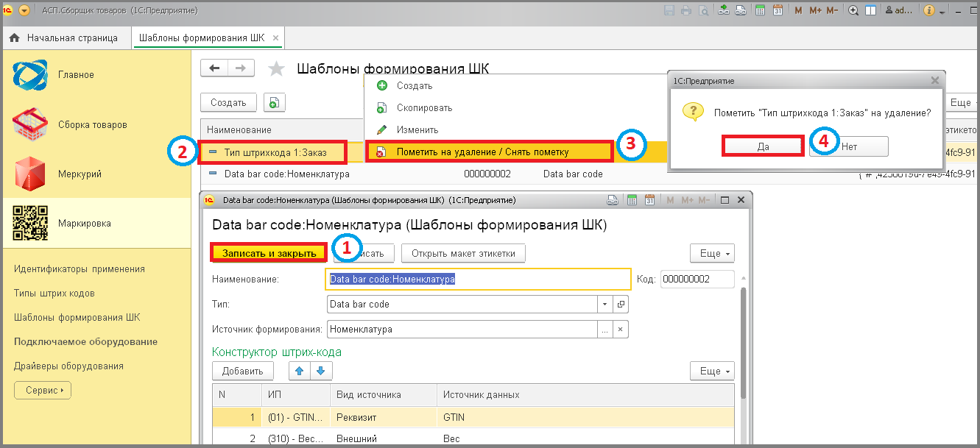980x448 pixels.
Task: Open the Маркировка section with QR icon
Action: click(x=85, y=224)
